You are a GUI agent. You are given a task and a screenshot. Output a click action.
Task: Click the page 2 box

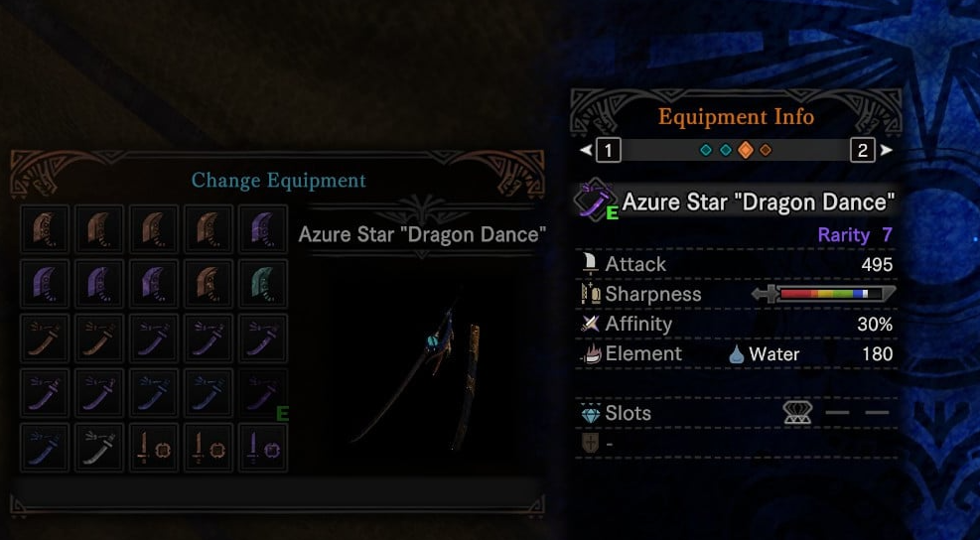pos(862,151)
